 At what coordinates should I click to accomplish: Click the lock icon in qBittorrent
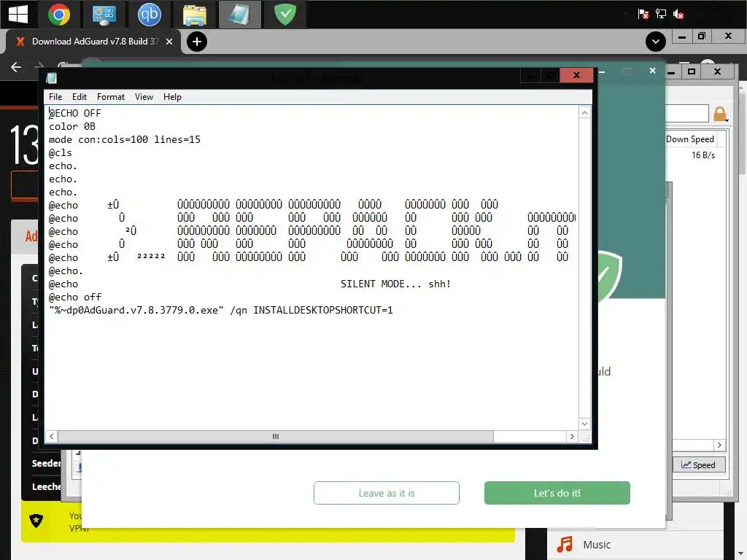[x=720, y=114]
